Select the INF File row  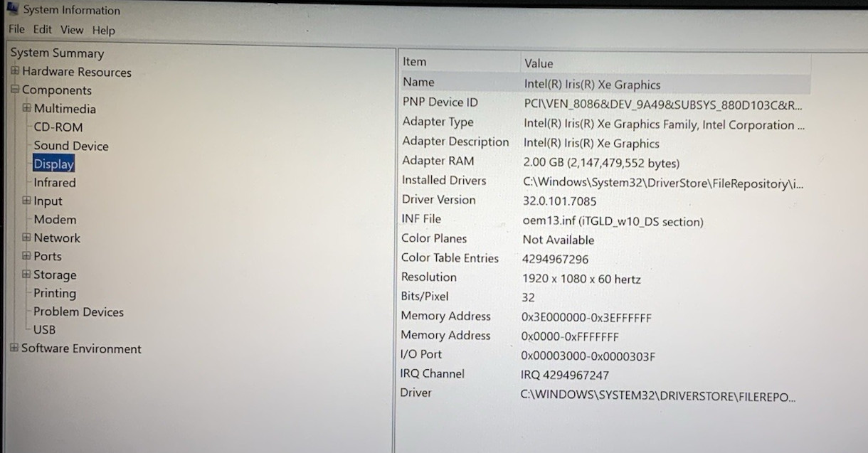(x=605, y=220)
